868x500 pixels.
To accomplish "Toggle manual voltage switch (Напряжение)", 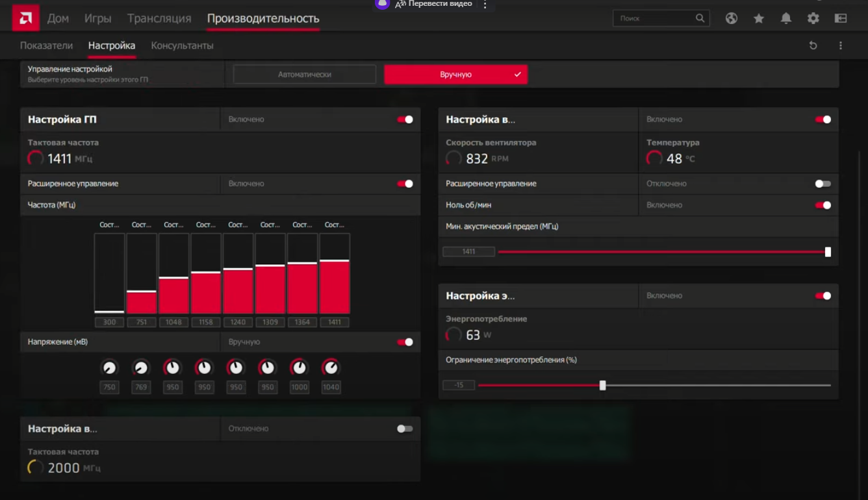I will tap(405, 342).
